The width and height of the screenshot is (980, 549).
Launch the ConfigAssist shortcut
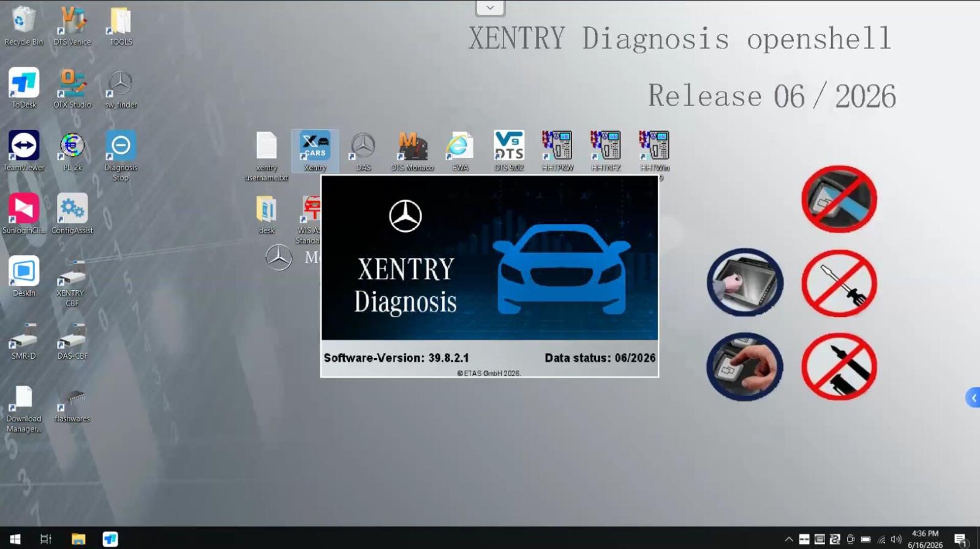tap(72, 214)
